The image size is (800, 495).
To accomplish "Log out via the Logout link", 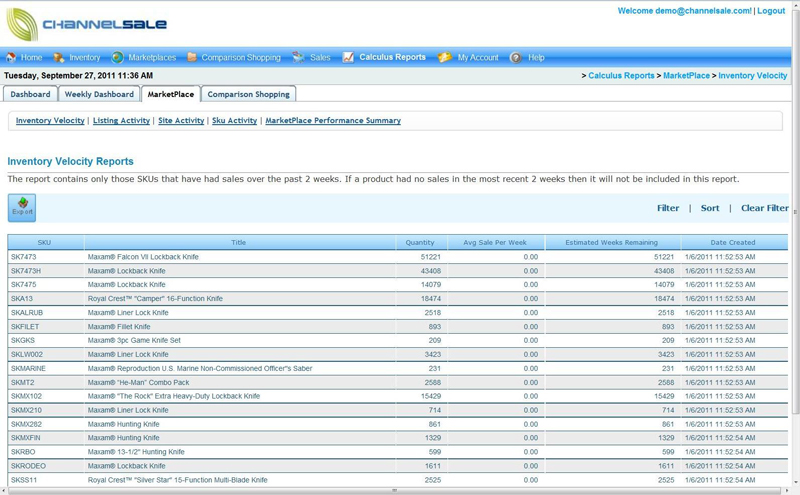I will (771, 11).
